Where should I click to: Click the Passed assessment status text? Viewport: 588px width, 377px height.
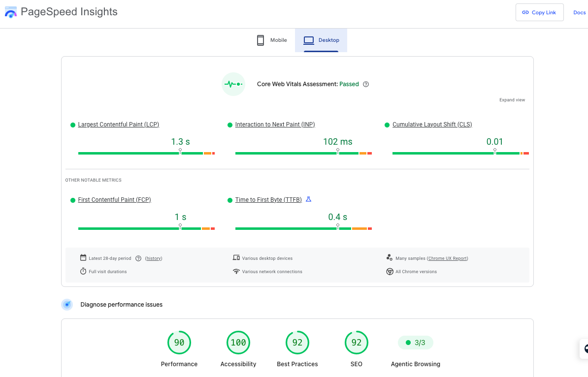point(349,84)
